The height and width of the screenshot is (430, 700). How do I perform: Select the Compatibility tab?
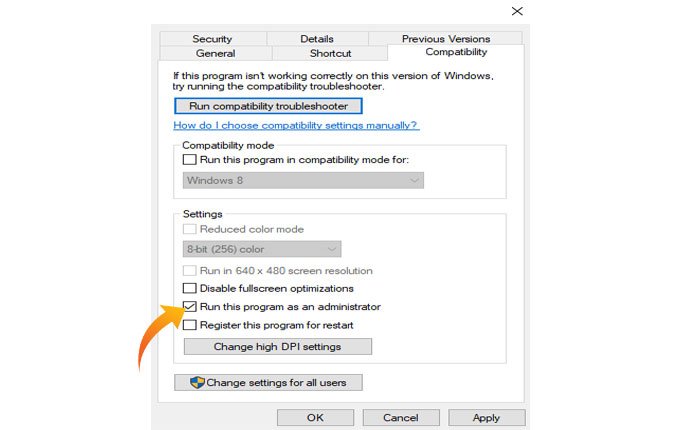(x=456, y=52)
